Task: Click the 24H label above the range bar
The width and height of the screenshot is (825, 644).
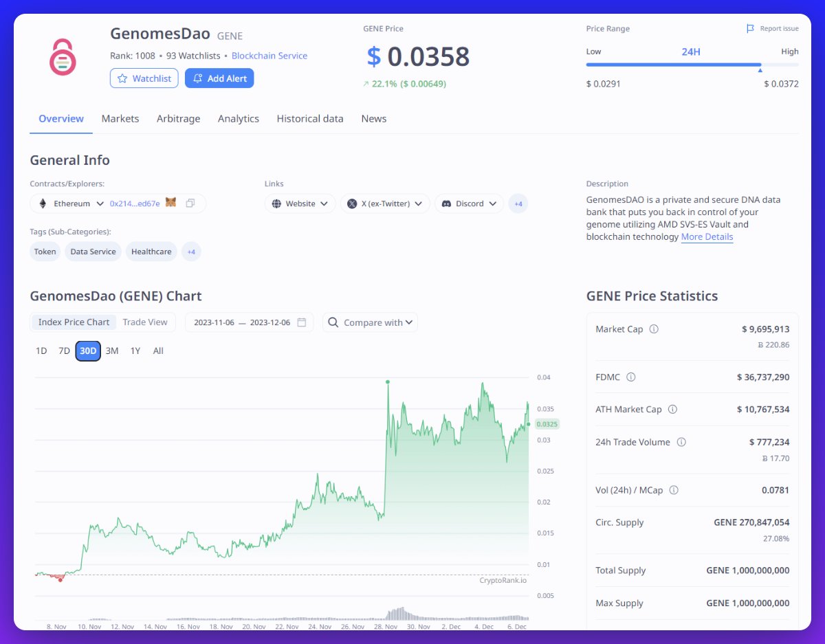Action: coord(691,52)
